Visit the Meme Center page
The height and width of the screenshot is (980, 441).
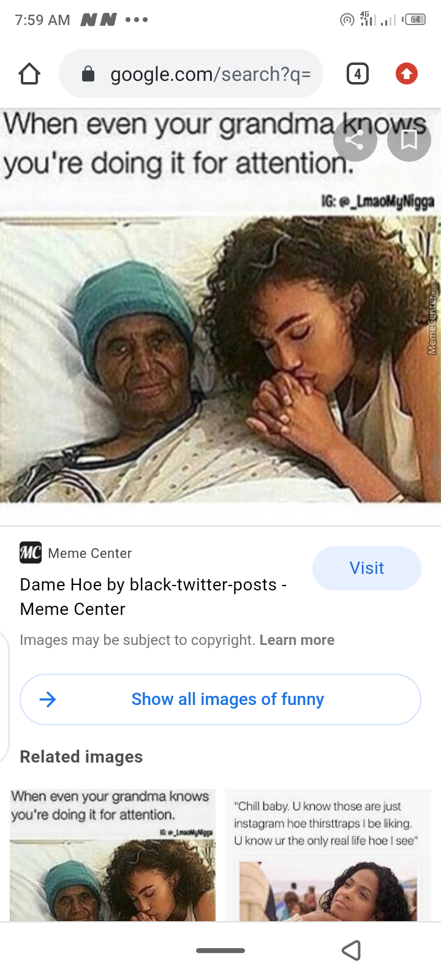[x=367, y=568]
